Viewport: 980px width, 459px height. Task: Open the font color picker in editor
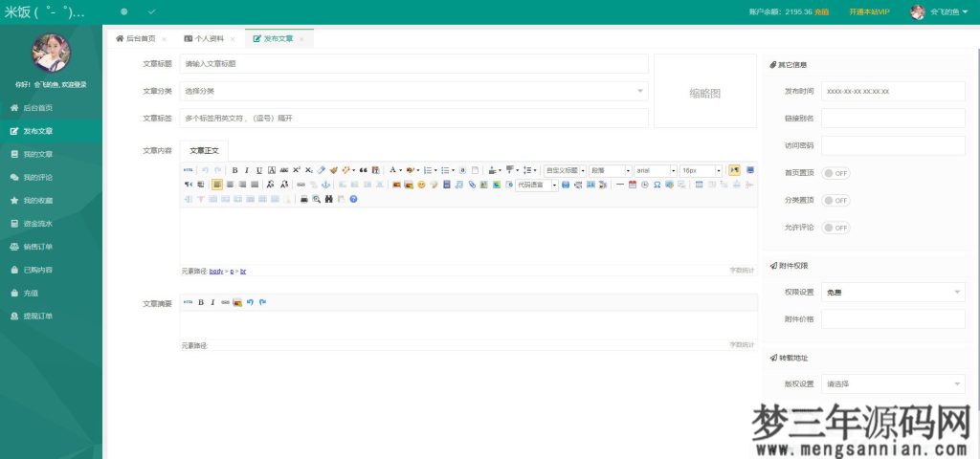(393, 170)
